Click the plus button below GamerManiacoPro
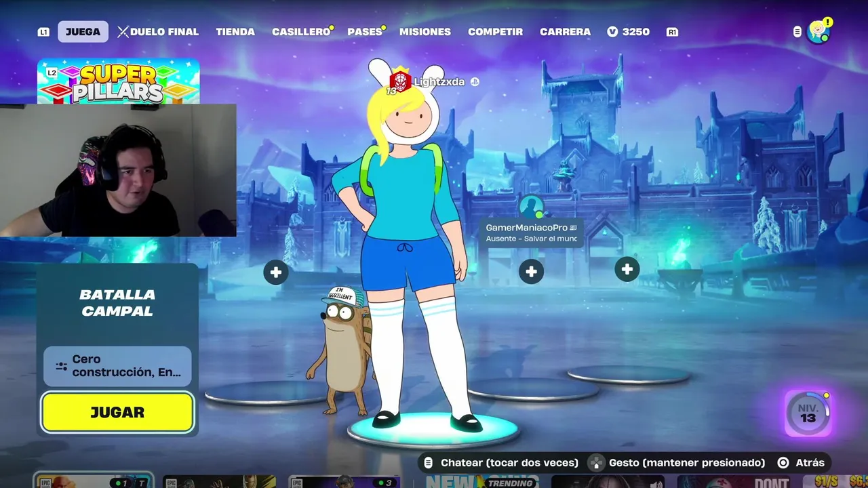Viewport: 868px width, 488px height. [x=531, y=272]
